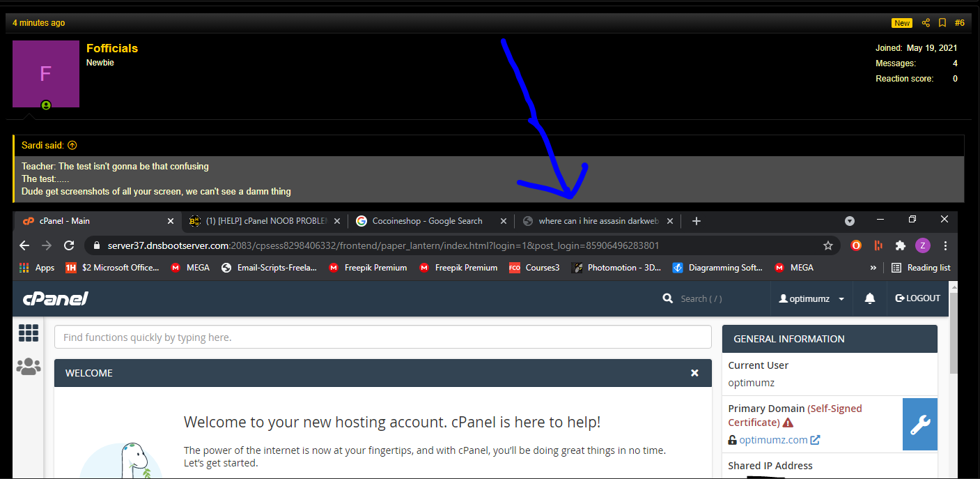This screenshot has height=479, width=980.
Task: Open Fofficials user profile name
Action: coord(112,48)
